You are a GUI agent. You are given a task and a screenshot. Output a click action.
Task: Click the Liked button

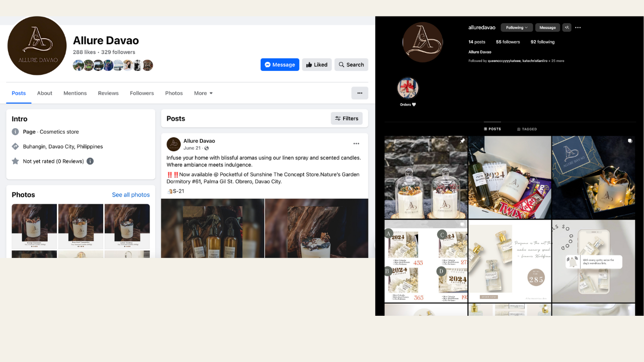pos(317,65)
